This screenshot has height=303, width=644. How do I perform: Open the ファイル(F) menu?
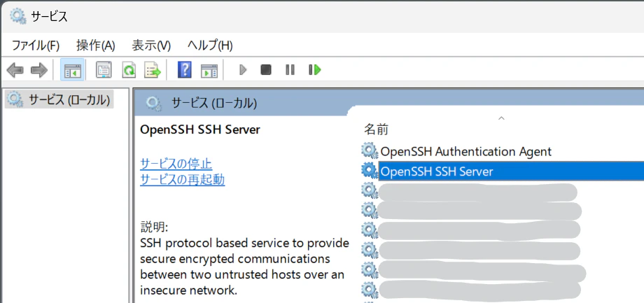(35, 45)
